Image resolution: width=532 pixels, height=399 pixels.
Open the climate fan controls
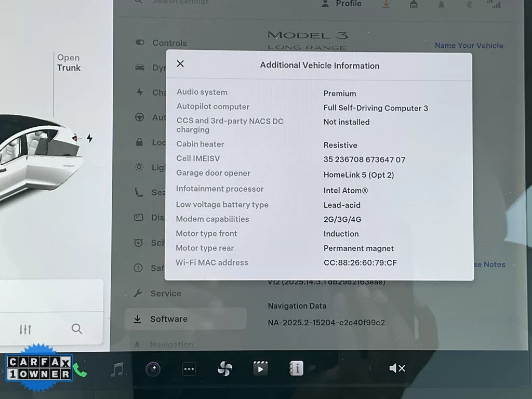point(224,369)
